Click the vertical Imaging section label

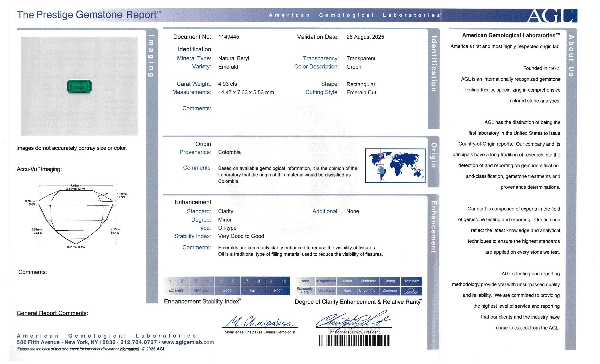tap(151, 56)
